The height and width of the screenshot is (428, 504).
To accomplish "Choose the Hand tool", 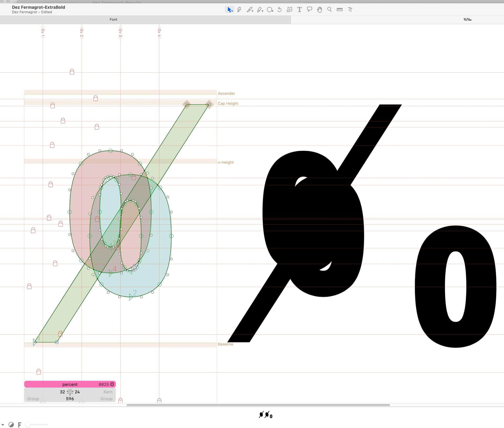I will pos(319,10).
